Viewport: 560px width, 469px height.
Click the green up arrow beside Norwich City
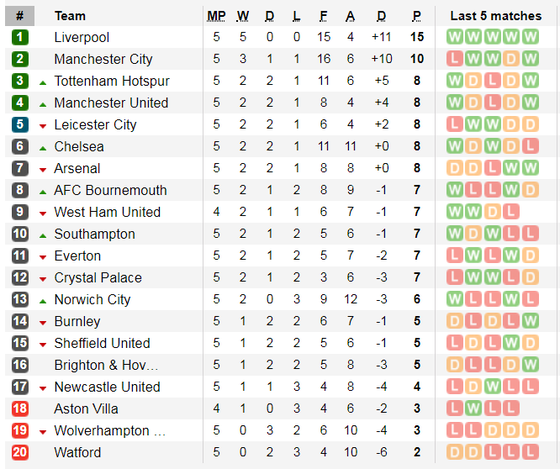tap(43, 301)
